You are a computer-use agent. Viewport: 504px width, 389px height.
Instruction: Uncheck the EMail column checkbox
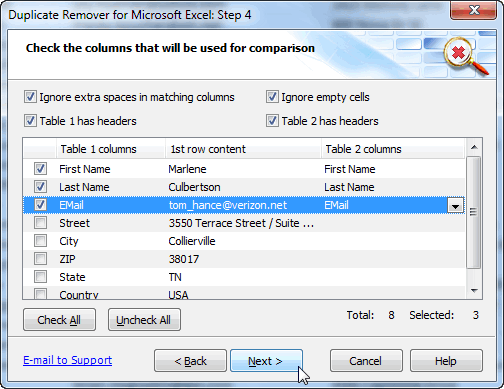tap(40, 205)
